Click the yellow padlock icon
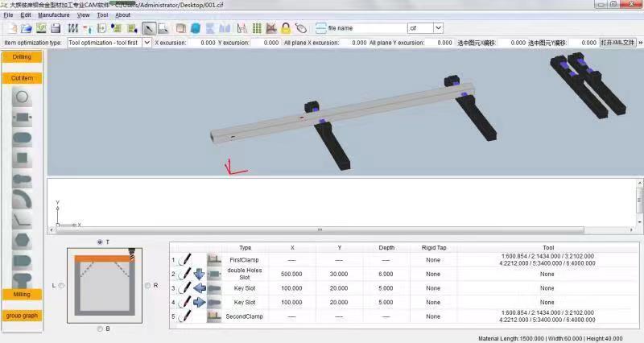 tap(285, 28)
